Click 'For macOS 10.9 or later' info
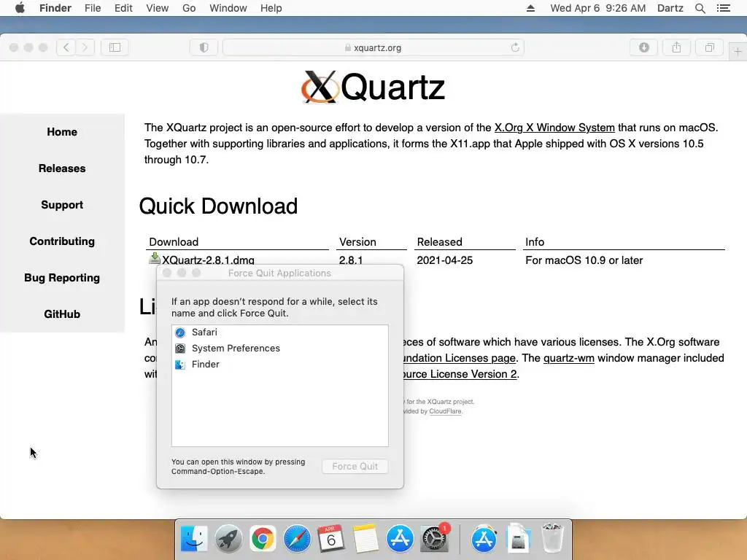The width and height of the screenshot is (747, 560). pyautogui.click(x=584, y=260)
